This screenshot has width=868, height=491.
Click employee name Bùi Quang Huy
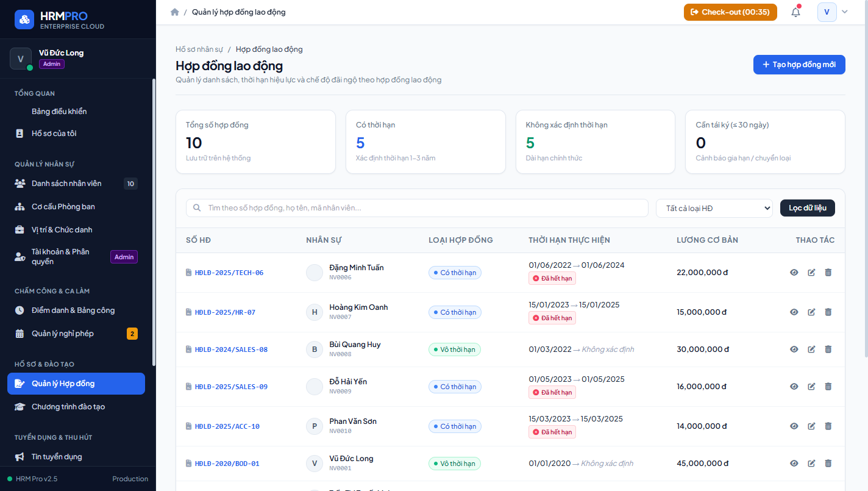[355, 345]
